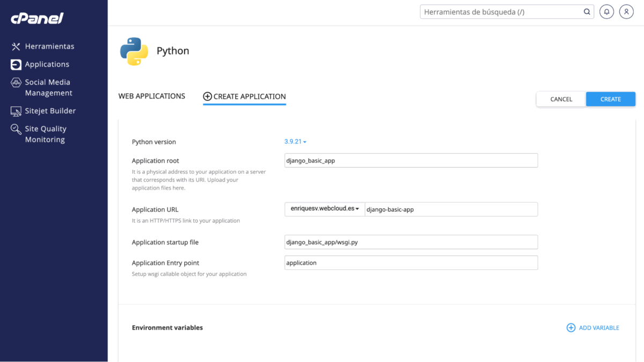Image resolution: width=644 pixels, height=362 pixels.
Task: Select the Create Application tab
Action: (244, 97)
